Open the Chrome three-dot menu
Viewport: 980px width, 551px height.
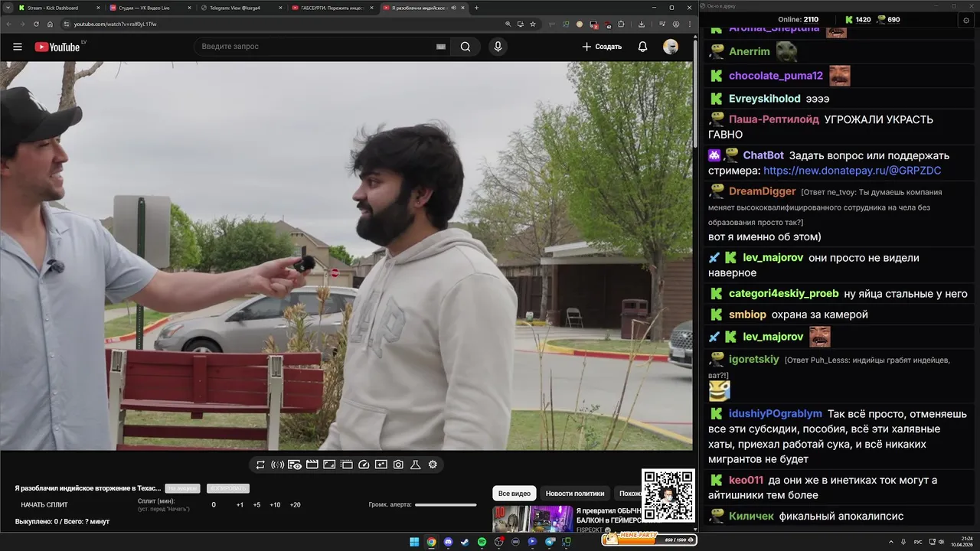[x=688, y=24]
